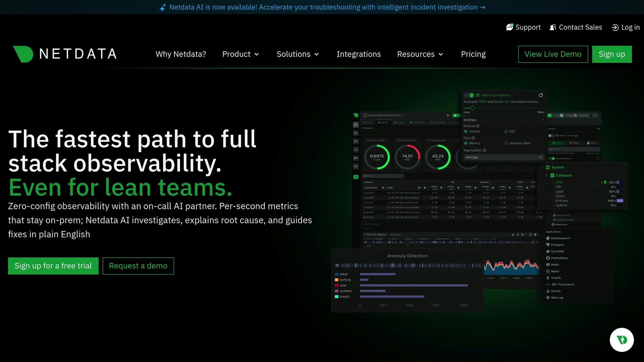The height and width of the screenshot is (362, 644).
Task: Select Anomaly Rate as the data option
Action: pos(506,143)
